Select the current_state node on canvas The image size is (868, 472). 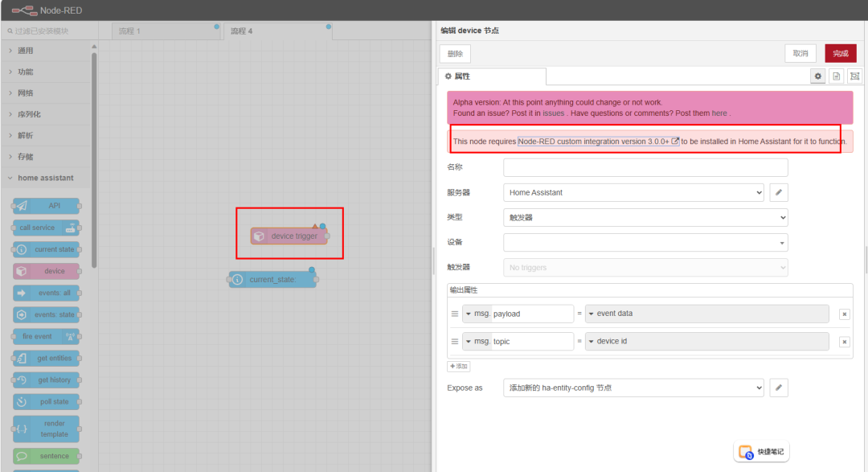272,279
